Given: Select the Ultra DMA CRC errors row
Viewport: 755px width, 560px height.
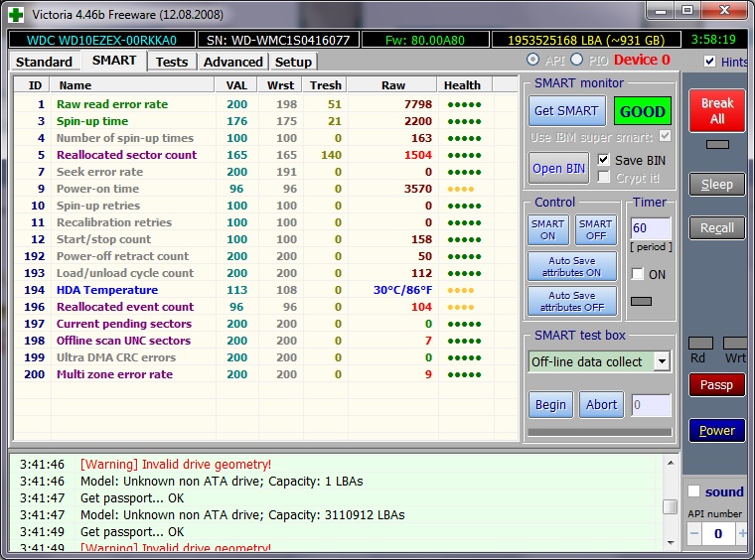Looking at the screenshot, I should pos(266,357).
